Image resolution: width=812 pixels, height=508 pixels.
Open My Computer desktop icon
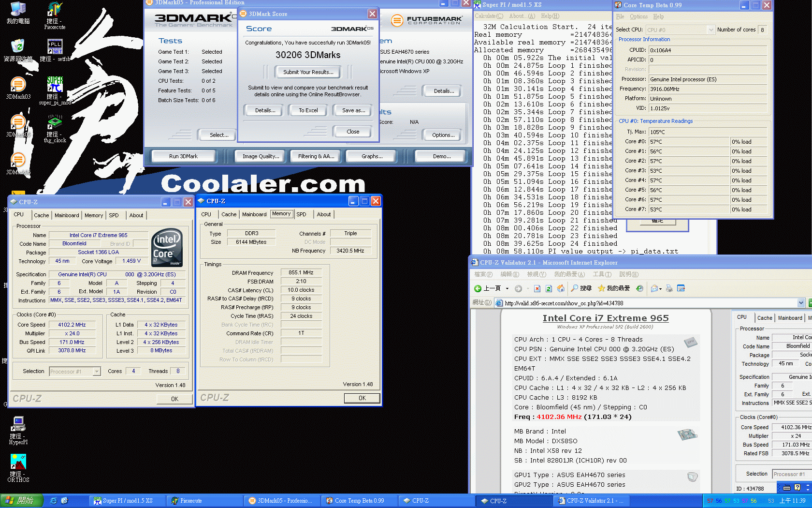(18, 13)
